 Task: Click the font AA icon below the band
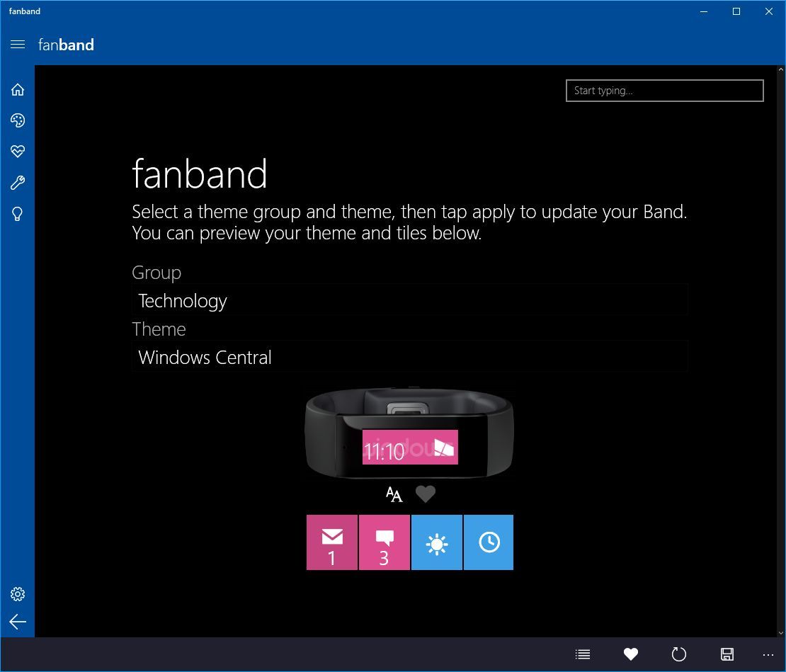394,494
